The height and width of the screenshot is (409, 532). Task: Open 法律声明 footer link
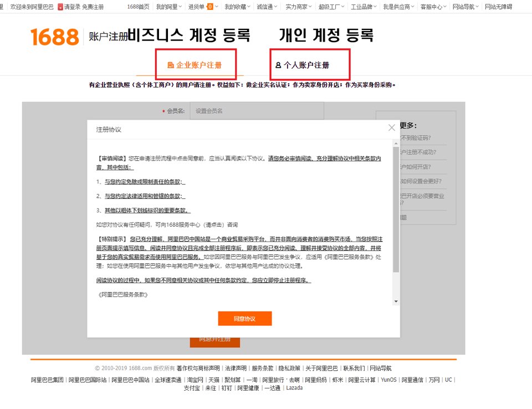(236, 369)
